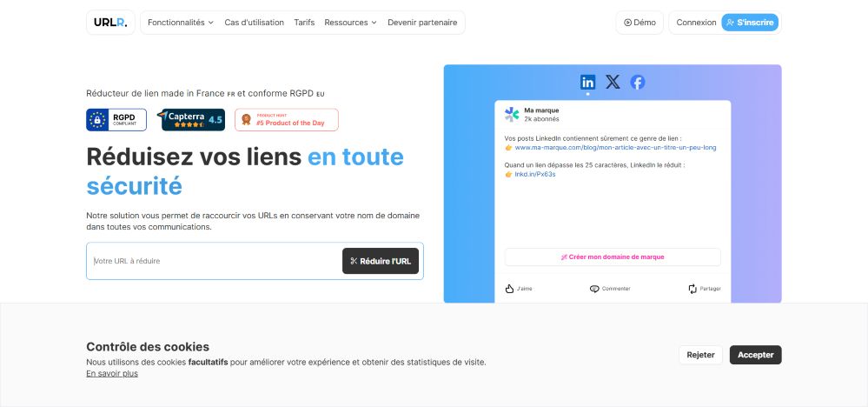Select the LinkedIn icon tab
This screenshot has height=407, width=868.
(x=587, y=83)
